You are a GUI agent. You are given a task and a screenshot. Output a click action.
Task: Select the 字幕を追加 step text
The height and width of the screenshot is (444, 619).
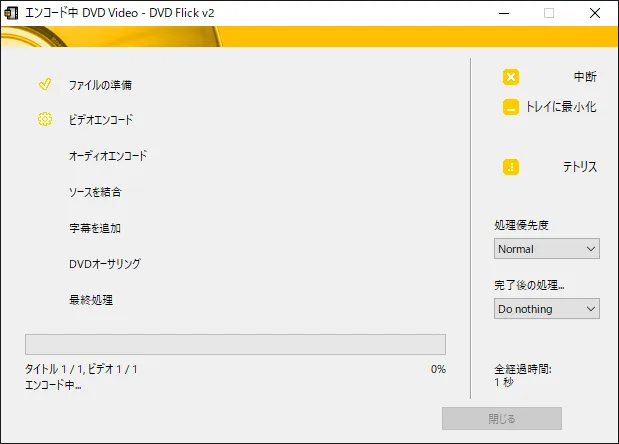pos(95,228)
